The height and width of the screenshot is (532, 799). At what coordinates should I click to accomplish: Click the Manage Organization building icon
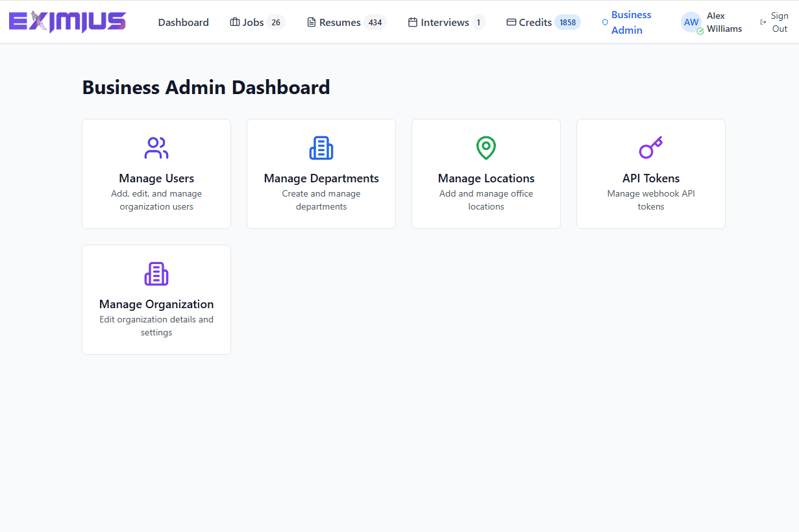point(156,274)
